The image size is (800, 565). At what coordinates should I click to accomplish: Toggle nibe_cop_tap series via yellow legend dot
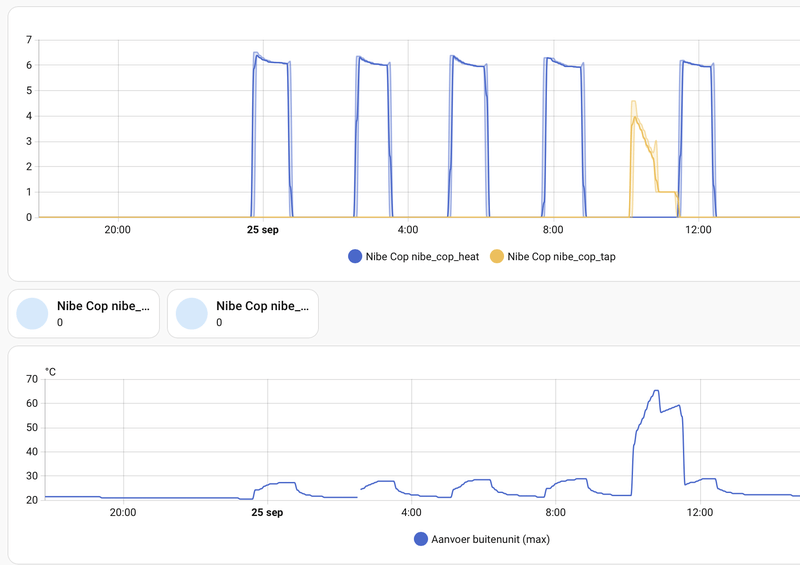pos(498,257)
